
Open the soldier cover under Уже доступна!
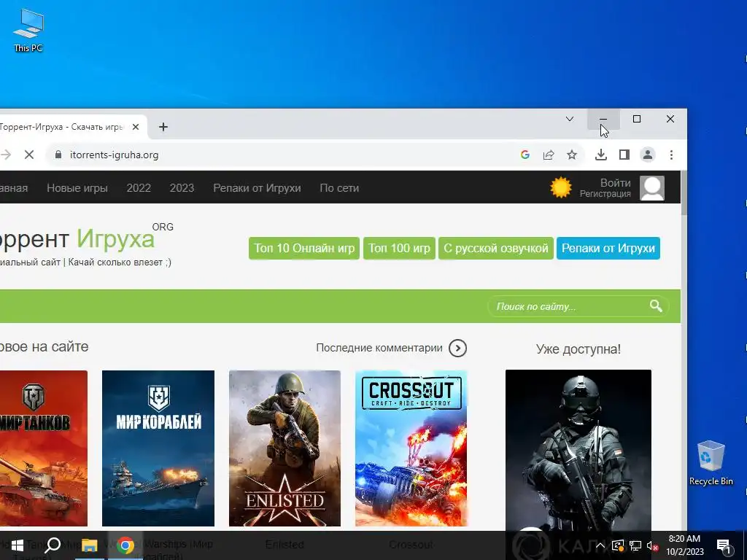578,450
